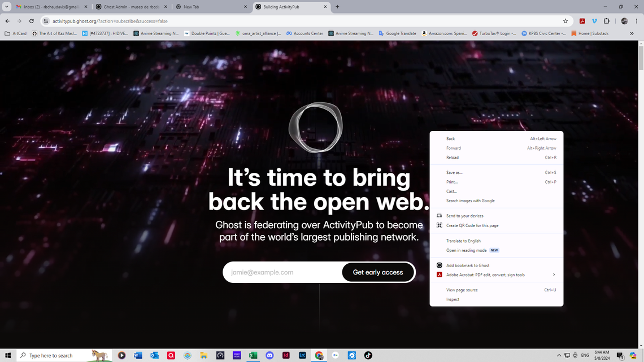This screenshot has width=644, height=362.
Task: Open the TurboTax Login bookmark
Action: 494,33
